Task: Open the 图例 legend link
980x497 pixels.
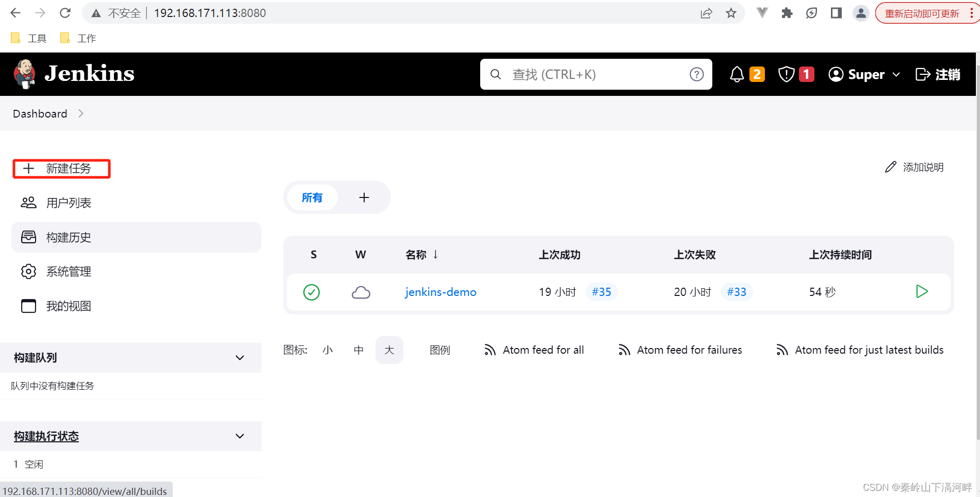Action: coord(440,350)
